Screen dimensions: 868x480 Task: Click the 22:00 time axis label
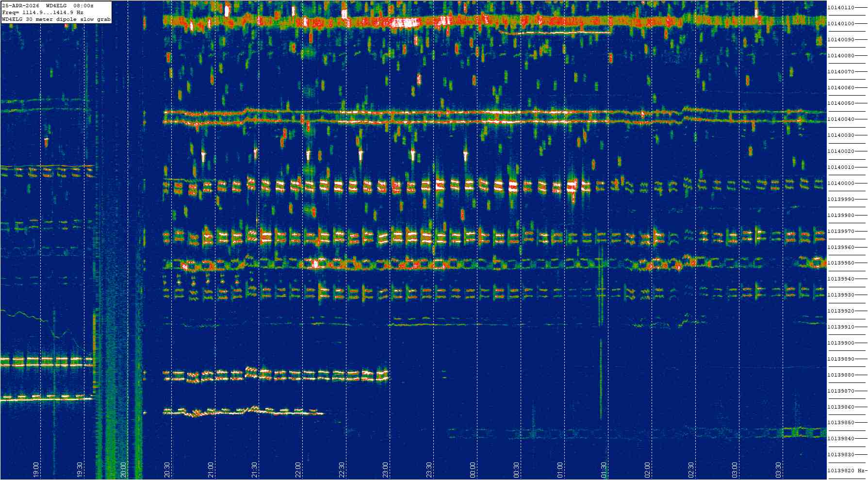[298, 470]
